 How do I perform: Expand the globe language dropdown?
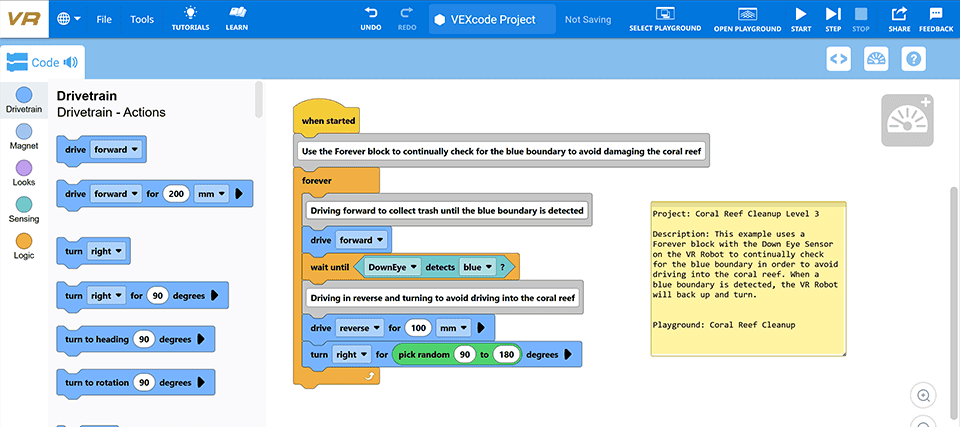(70, 19)
